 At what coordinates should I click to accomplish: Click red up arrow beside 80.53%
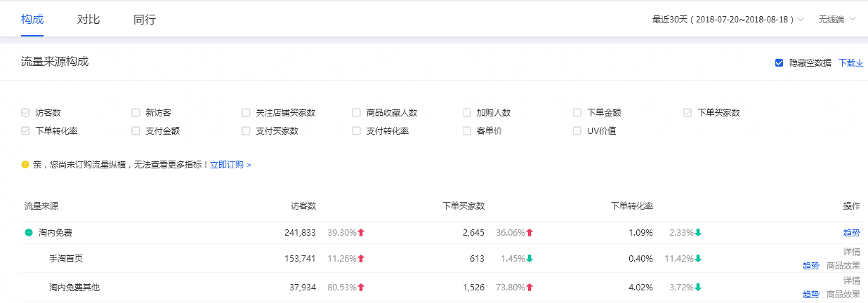click(361, 287)
